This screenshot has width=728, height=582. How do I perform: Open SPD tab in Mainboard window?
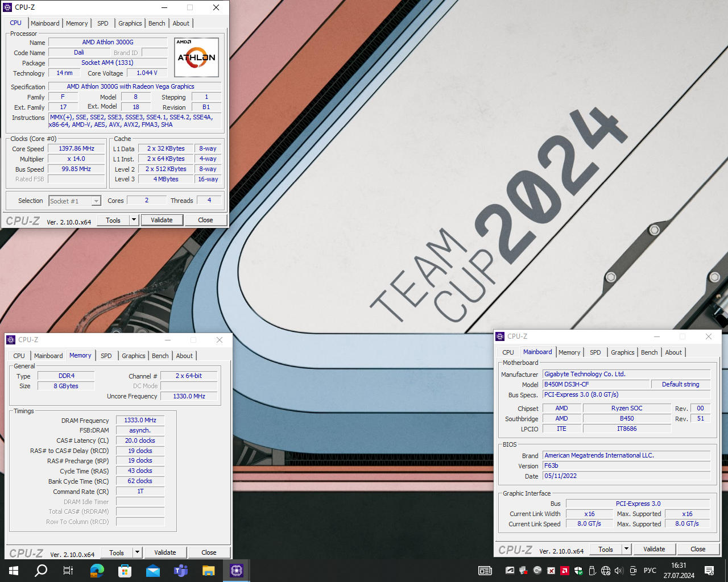tap(595, 352)
